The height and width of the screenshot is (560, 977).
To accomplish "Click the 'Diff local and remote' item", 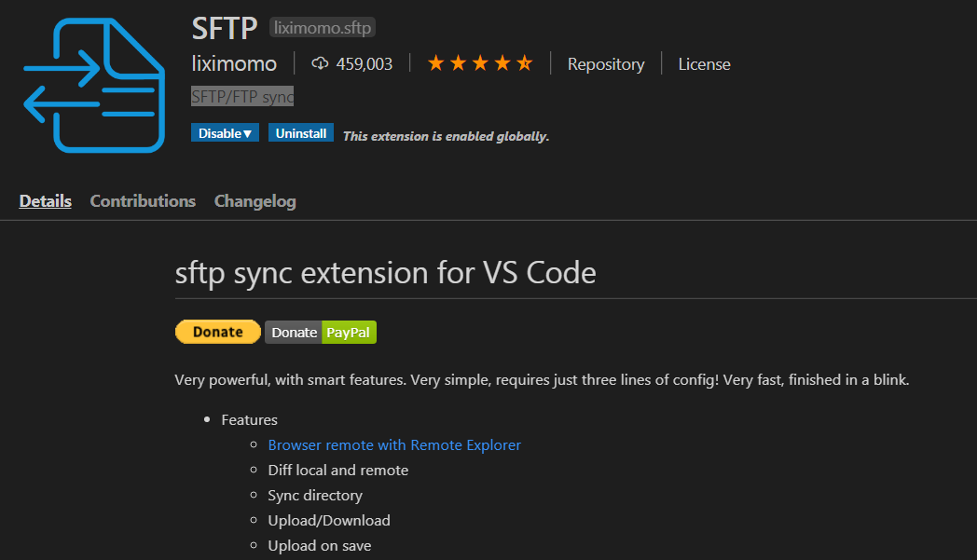I will pos(337,471).
